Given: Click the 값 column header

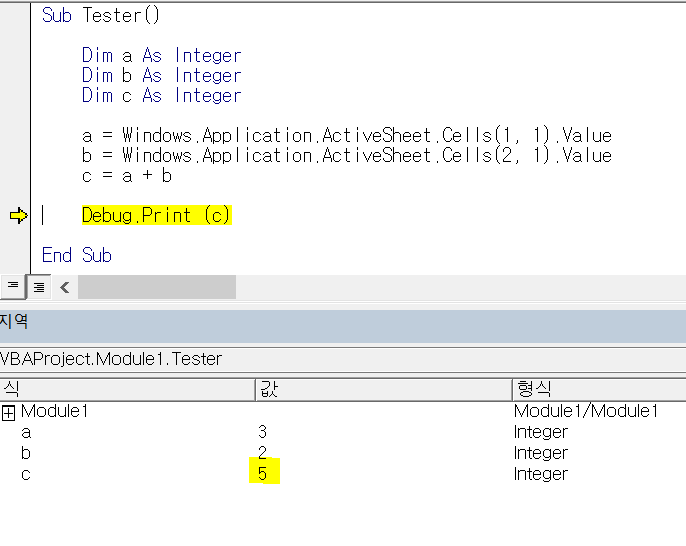Looking at the screenshot, I should point(384,389).
